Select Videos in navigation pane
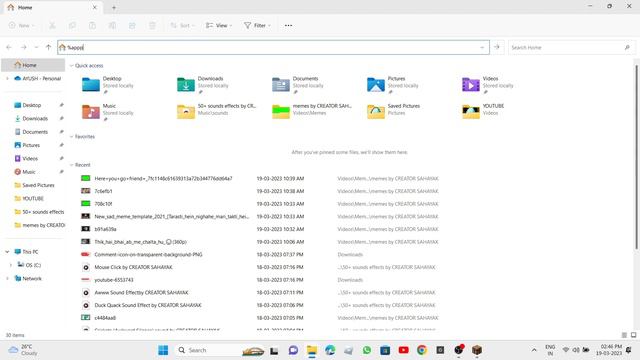 30,159
